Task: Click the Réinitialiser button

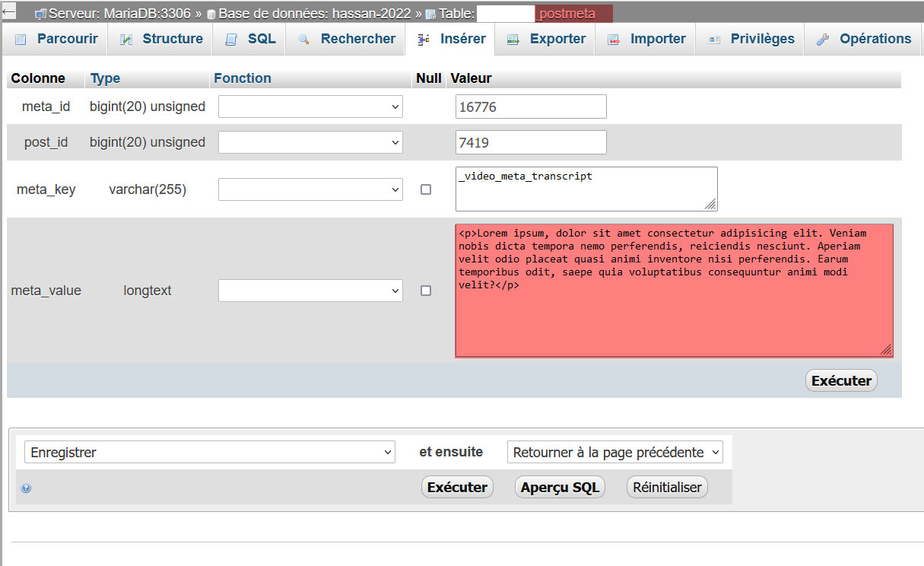Action: pyautogui.click(x=667, y=487)
